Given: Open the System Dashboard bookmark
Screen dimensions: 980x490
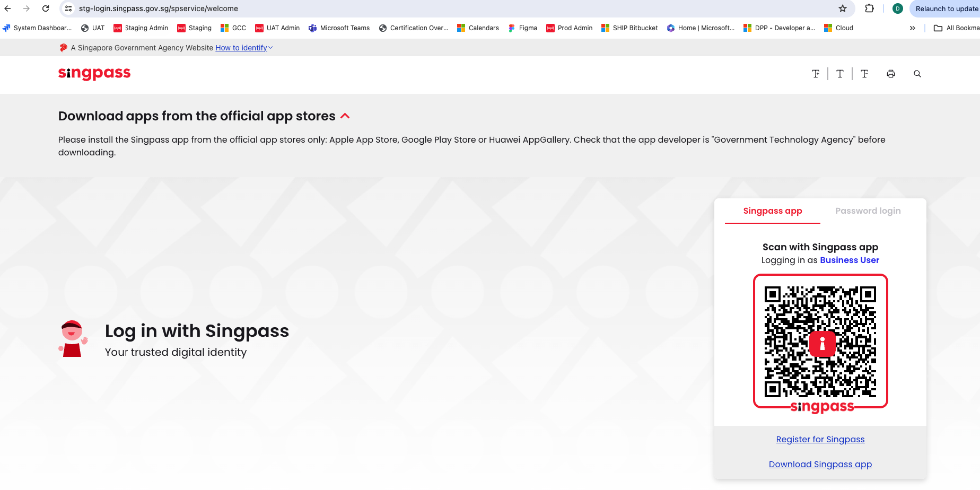Looking at the screenshot, I should click(37, 28).
